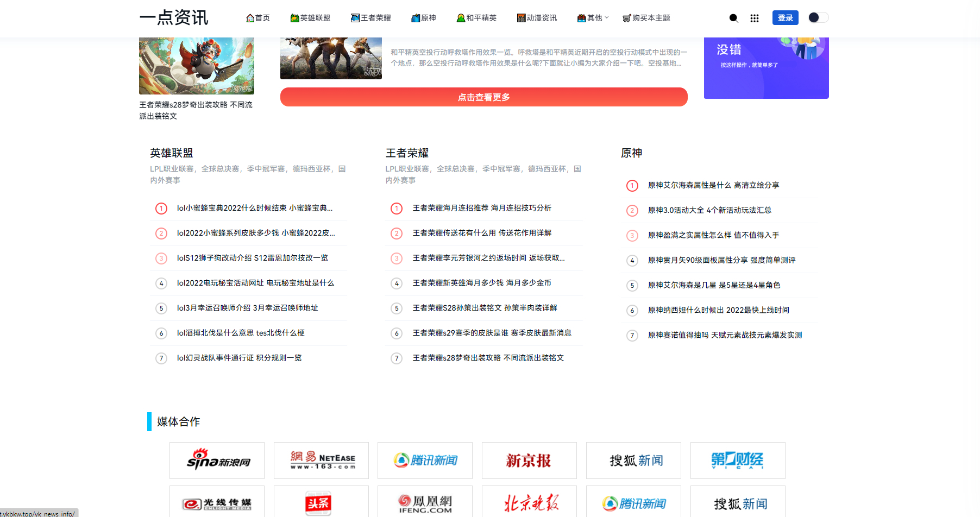Open the 头条 red logo tile
The image size is (980, 517).
coord(321,503)
